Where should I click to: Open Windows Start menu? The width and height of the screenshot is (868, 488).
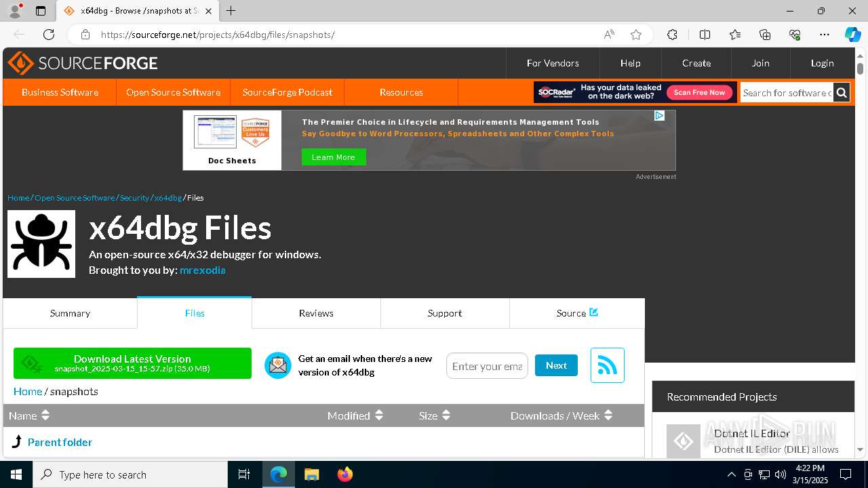click(16, 474)
